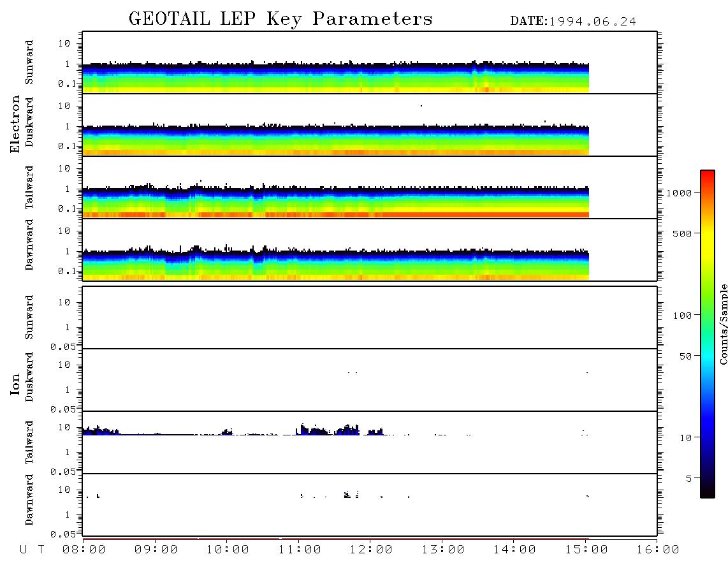Viewport: 728px width, 561px height.
Task: Click the 16:00 time tick label
Action: (x=657, y=550)
